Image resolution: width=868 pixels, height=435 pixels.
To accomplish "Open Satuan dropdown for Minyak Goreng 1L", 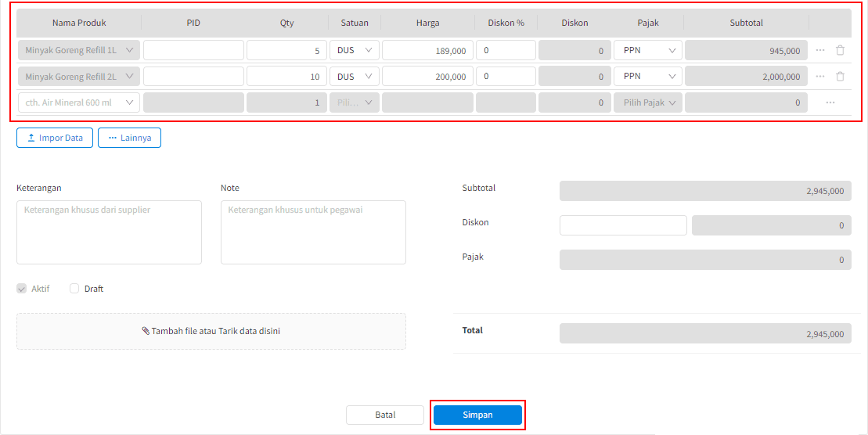I will point(354,50).
